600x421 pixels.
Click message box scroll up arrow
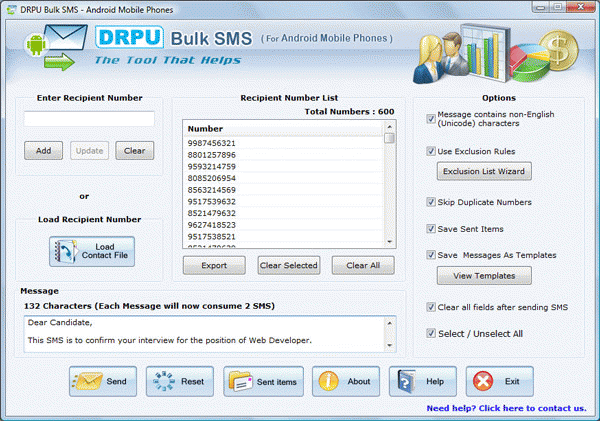[x=390, y=323]
